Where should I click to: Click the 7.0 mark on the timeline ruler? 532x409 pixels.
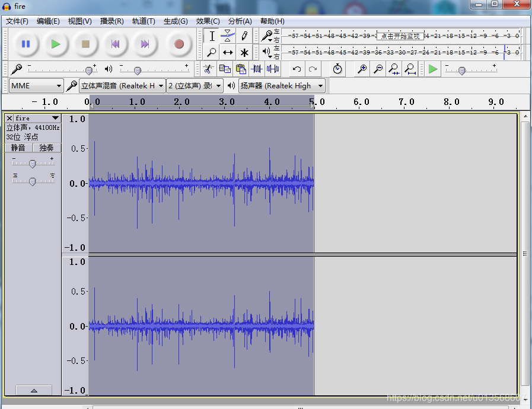(x=406, y=102)
